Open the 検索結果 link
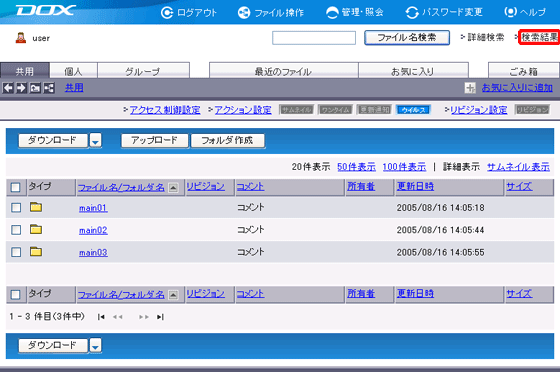 click(540, 37)
